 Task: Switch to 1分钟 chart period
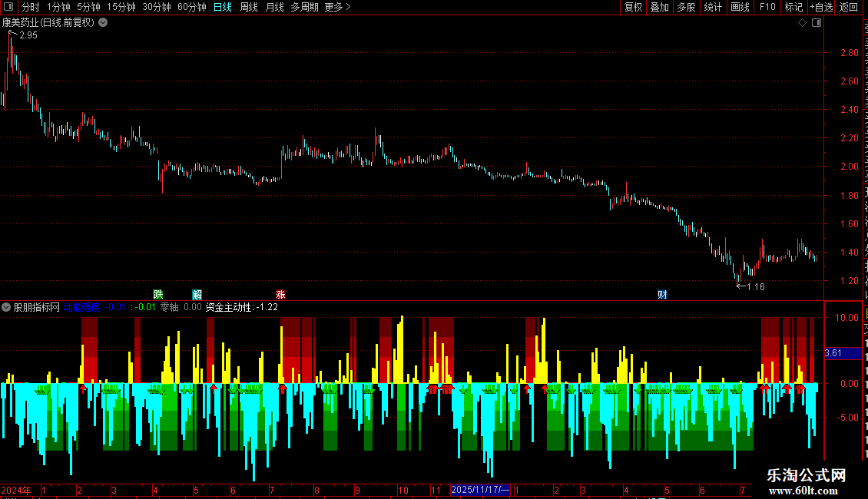tap(58, 7)
